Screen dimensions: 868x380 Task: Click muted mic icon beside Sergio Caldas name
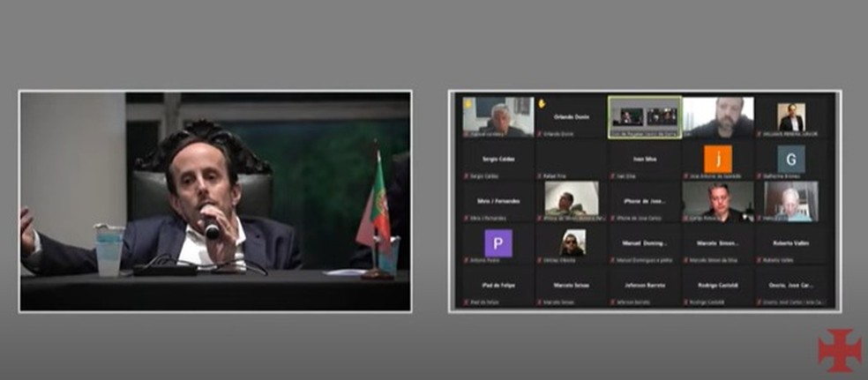point(466,176)
